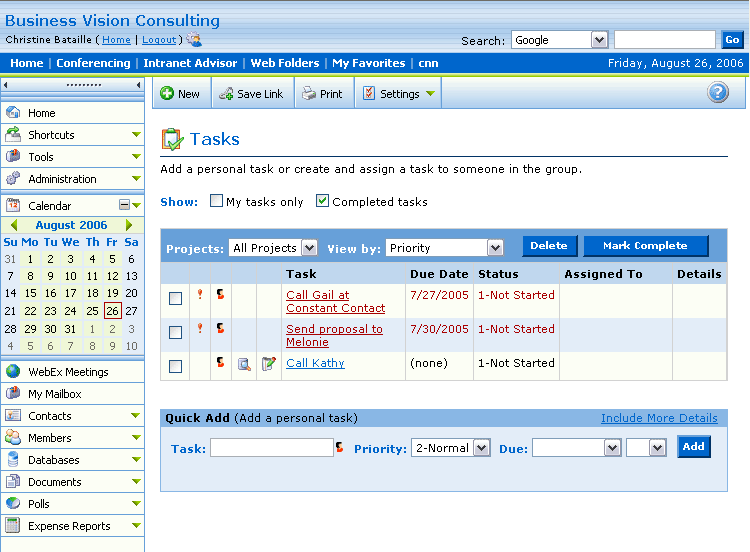Click the Quick Add Task input field

pos(271,448)
